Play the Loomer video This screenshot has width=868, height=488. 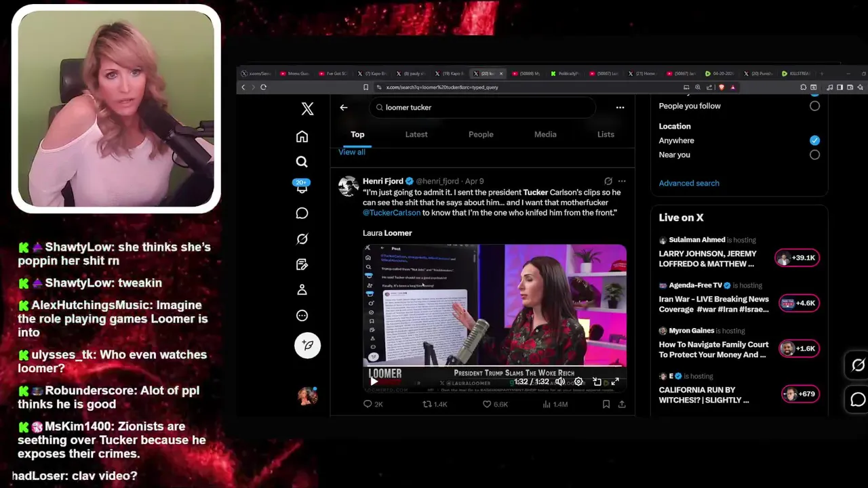pos(374,382)
